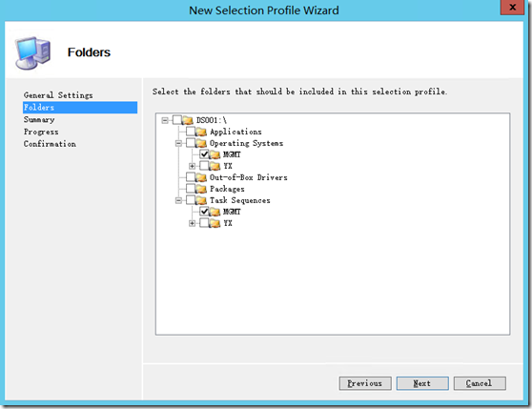Expand the YX node under Operating Systems

coord(192,166)
